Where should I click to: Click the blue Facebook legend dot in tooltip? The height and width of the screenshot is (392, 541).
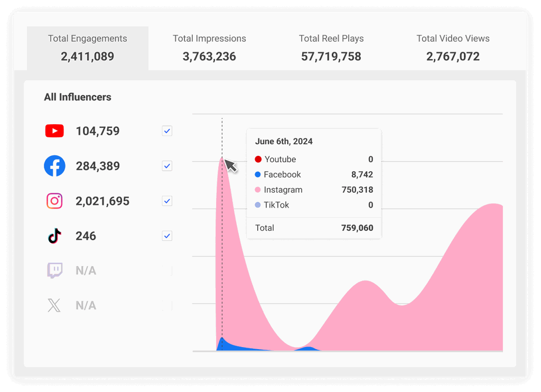(258, 175)
